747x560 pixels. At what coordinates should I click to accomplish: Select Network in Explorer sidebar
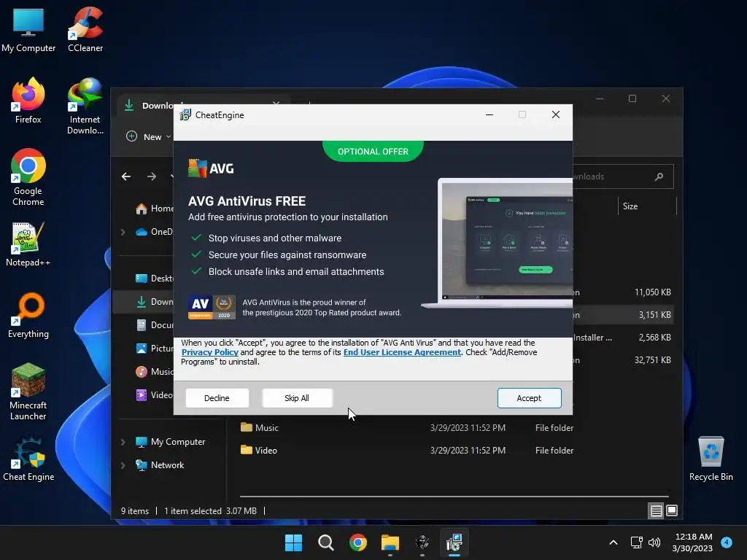pyautogui.click(x=160, y=465)
